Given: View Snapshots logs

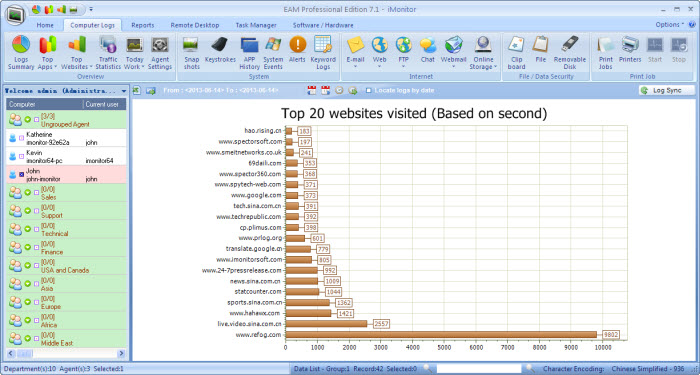Looking at the screenshot, I should click(192, 53).
